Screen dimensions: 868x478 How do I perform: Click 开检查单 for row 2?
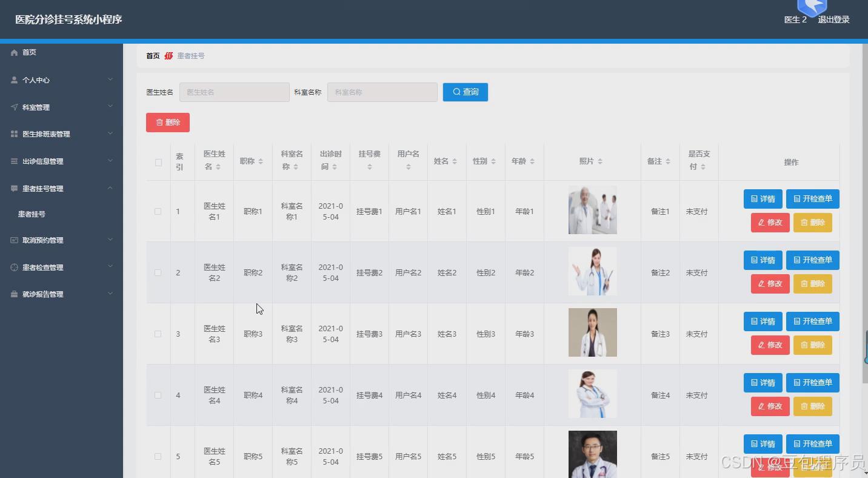point(813,260)
